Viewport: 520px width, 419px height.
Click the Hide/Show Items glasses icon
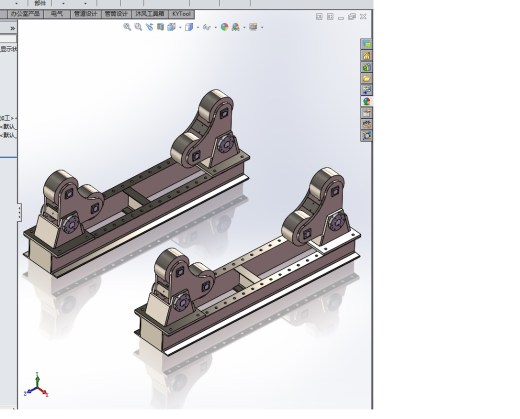tap(207, 27)
